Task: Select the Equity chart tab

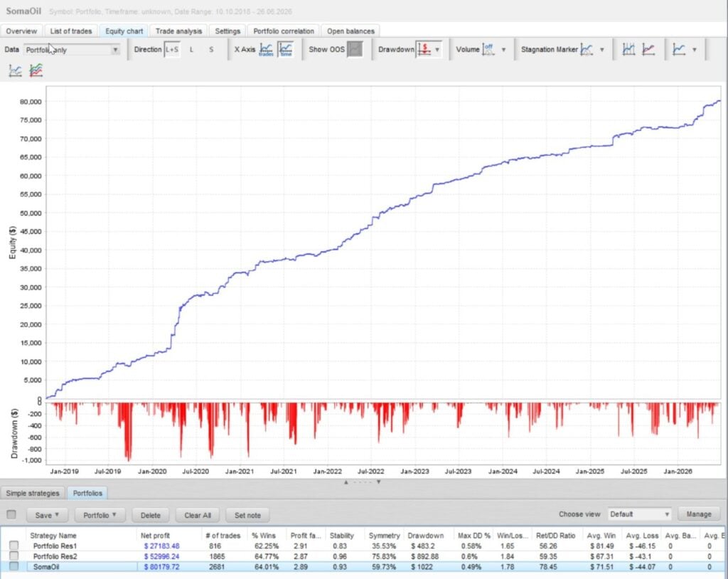Action: click(x=124, y=31)
